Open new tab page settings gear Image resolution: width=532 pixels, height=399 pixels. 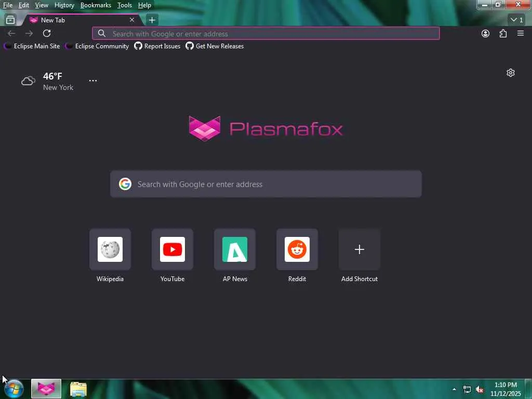pos(511,73)
